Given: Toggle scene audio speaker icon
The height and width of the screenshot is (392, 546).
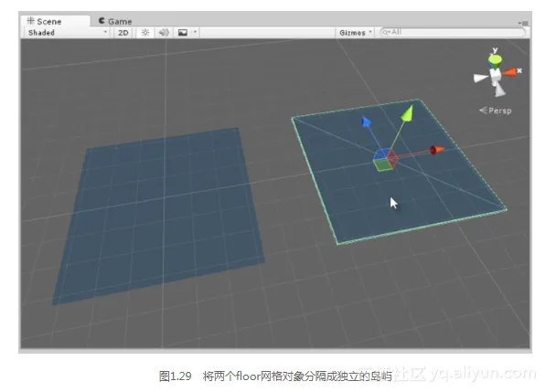Looking at the screenshot, I should tap(164, 33).
